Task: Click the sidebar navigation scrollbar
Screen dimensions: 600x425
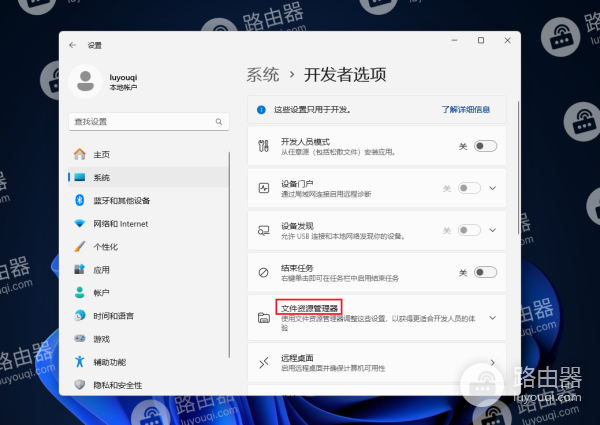Action: point(229,254)
